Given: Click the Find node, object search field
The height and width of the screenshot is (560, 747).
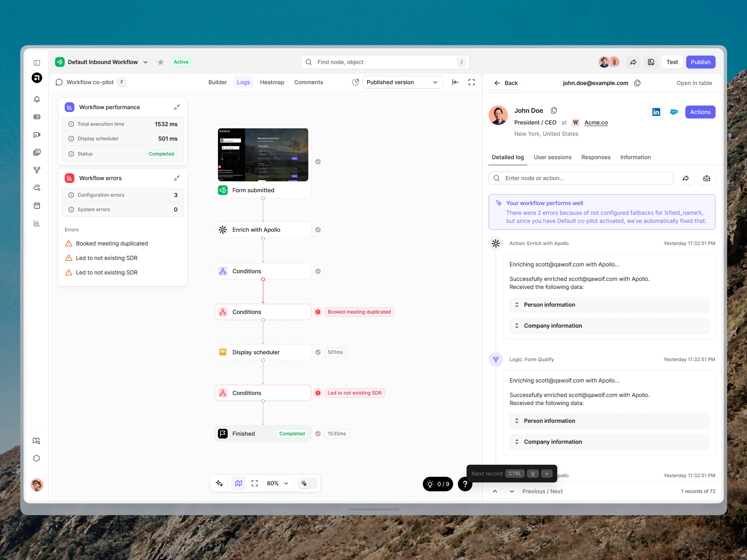Looking at the screenshot, I should [385, 62].
